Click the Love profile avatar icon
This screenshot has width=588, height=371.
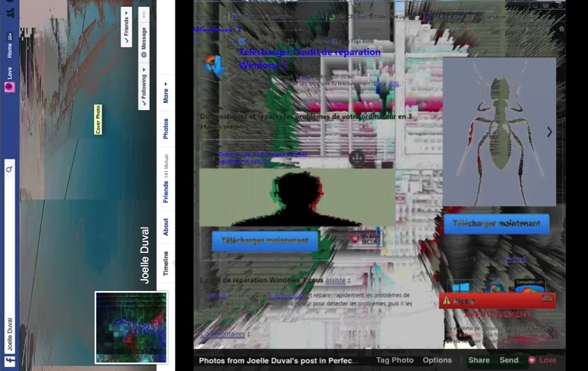10,87
